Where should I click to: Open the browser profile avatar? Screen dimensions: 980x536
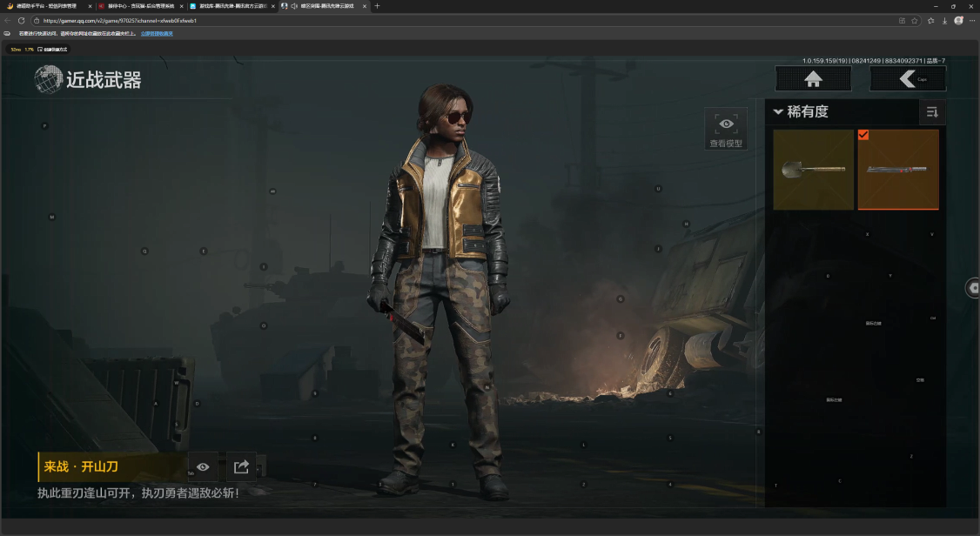click(x=958, y=21)
